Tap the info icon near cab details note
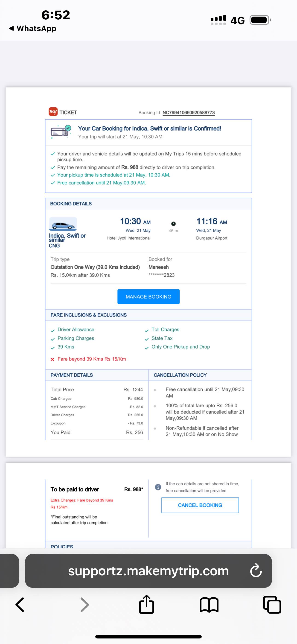Image resolution: width=297 pixels, height=644 pixels. point(158,487)
